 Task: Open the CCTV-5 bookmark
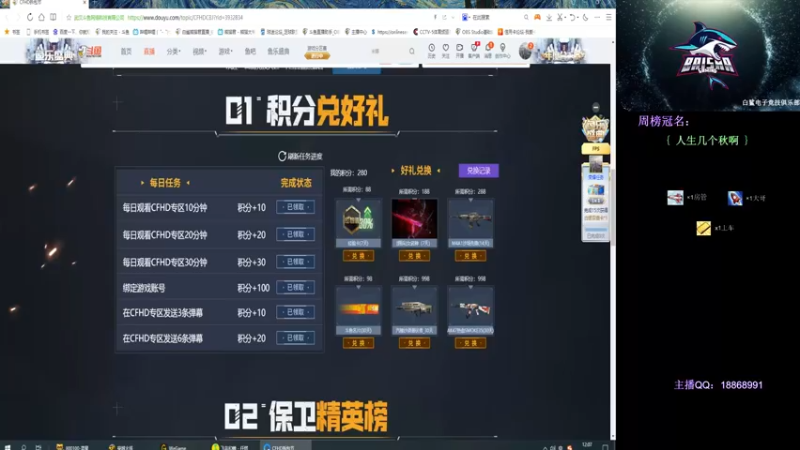[431, 32]
